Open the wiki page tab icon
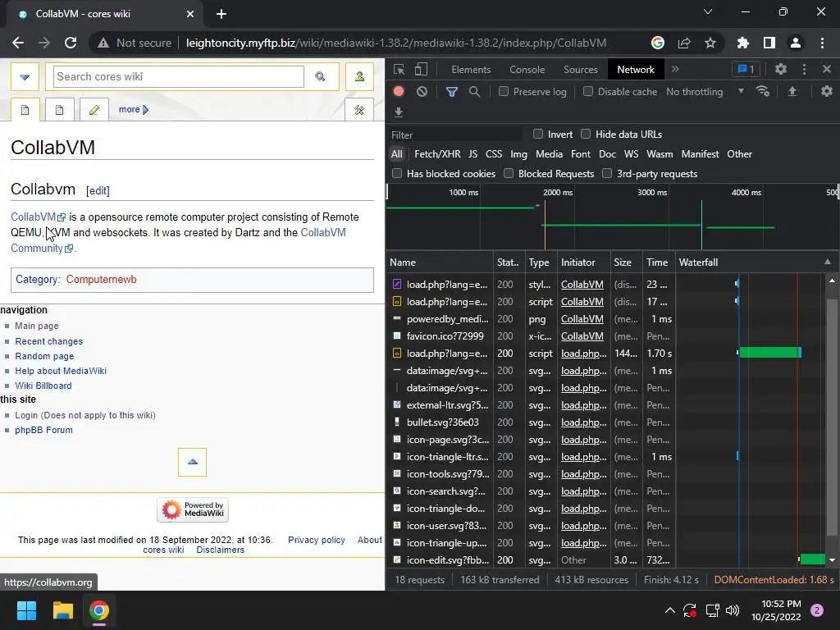The height and width of the screenshot is (630, 840). (25, 110)
